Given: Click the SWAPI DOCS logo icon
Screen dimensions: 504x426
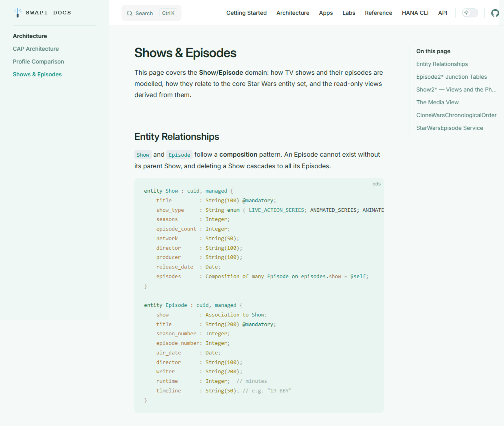Looking at the screenshot, I should (18, 12).
